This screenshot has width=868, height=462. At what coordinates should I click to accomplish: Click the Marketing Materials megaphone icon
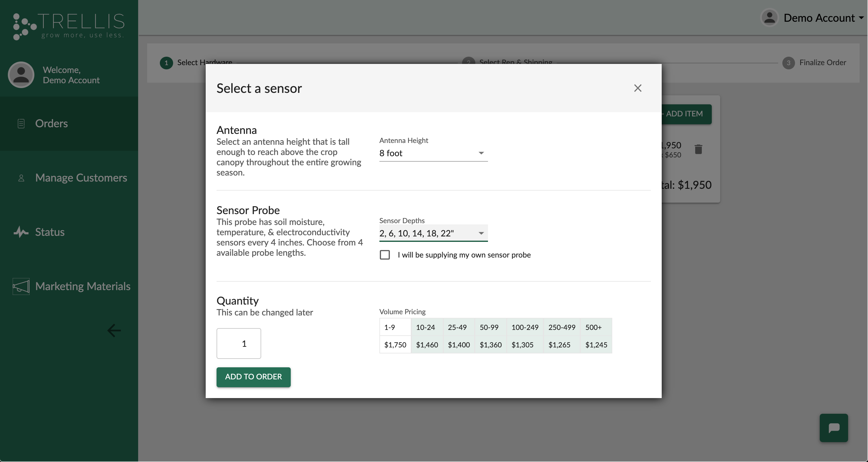pyautogui.click(x=21, y=286)
